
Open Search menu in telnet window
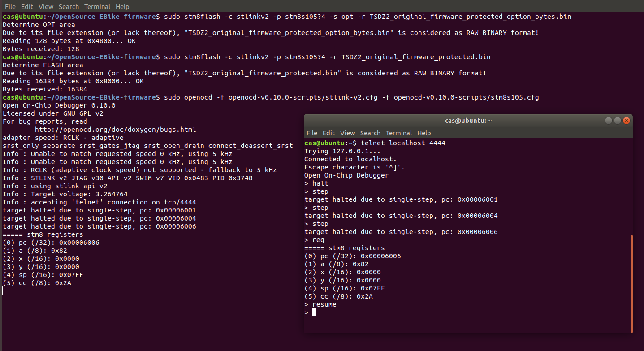click(370, 133)
